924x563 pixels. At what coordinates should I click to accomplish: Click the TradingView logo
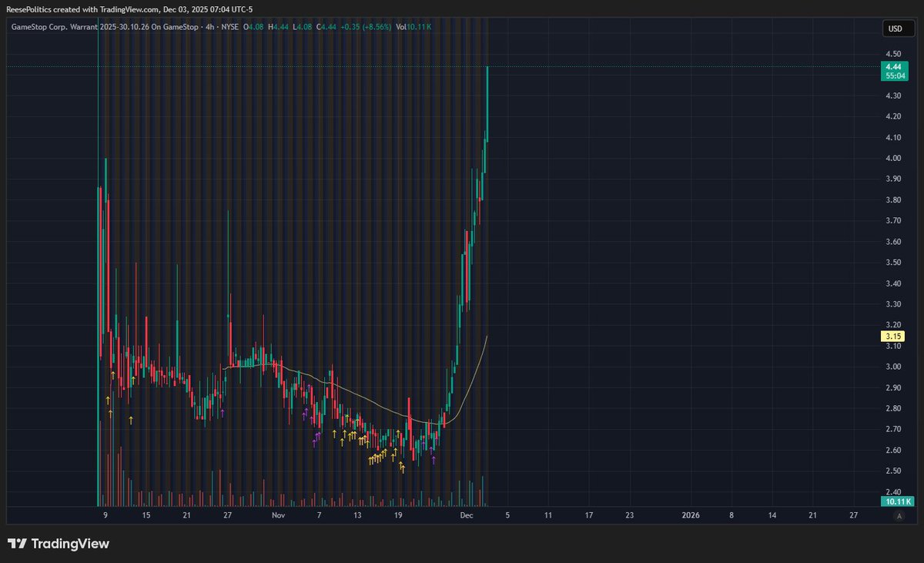pyautogui.click(x=59, y=544)
